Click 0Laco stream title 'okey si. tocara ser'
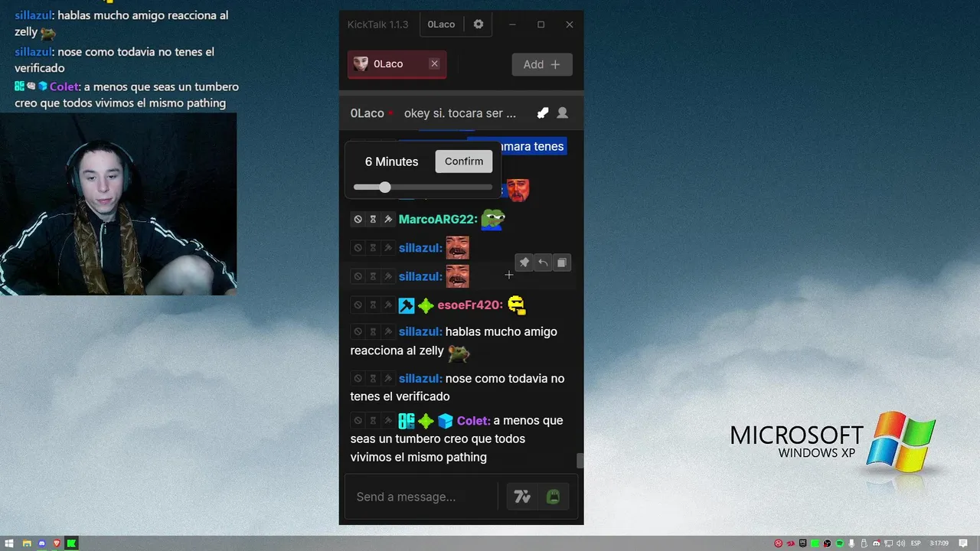 pos(460,113)
